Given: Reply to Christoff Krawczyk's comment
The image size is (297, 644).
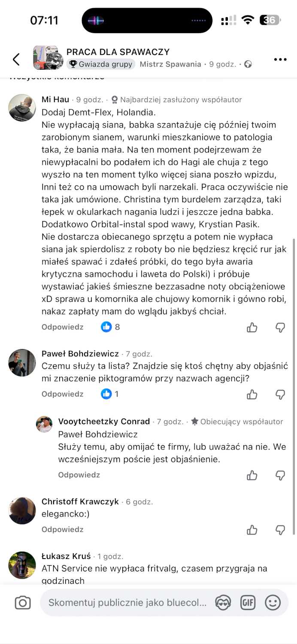Looking at the screenshot, I should tap(62, 529).
